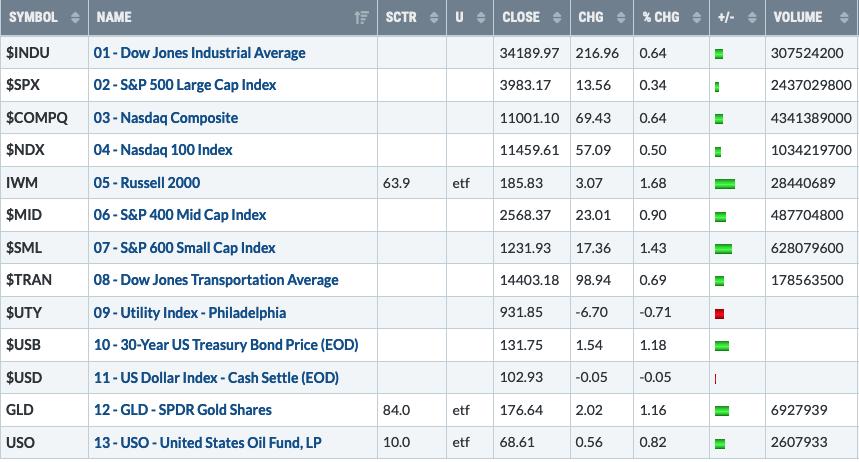
Task: Click the NAME column ascending sort icon
Action: click(x=361, y=18)
